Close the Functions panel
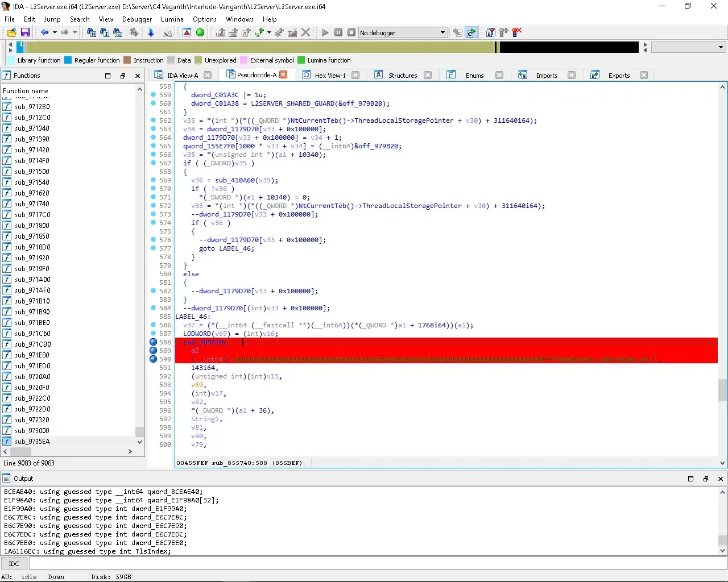This screenshot has height=582, width=728. click(x=138, y=76)
